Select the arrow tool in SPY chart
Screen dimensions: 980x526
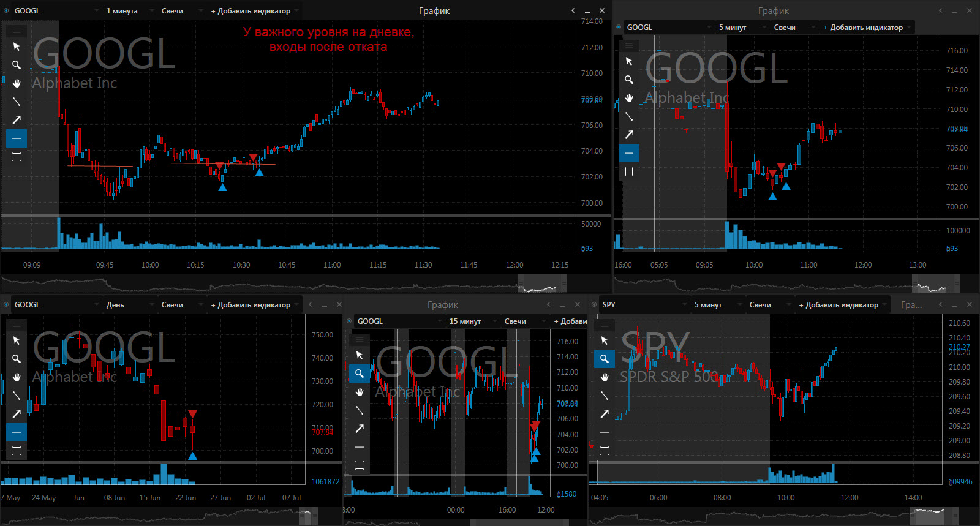605,414
